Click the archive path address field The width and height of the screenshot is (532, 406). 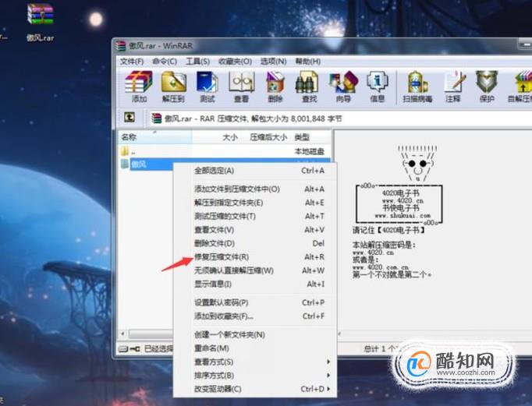[341, 118]
